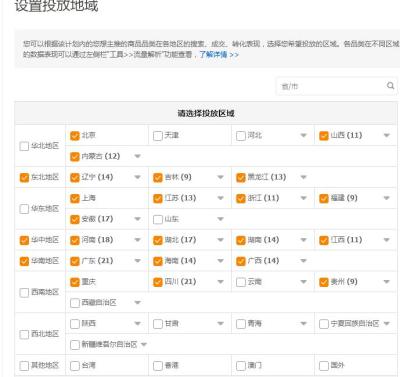Uncheck the 辽宁 (14) checkbox
Viewport: 400px width, 377px height.
coord(75,177)
